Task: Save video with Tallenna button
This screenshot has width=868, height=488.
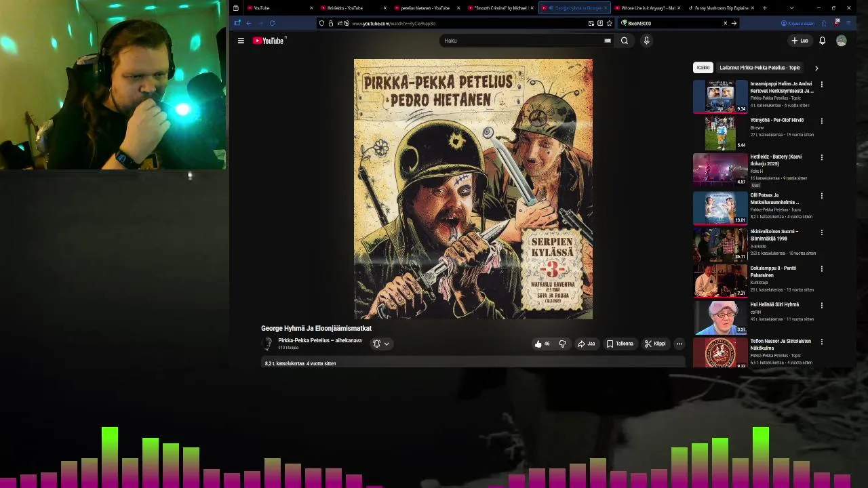Action: click(620, 344)
